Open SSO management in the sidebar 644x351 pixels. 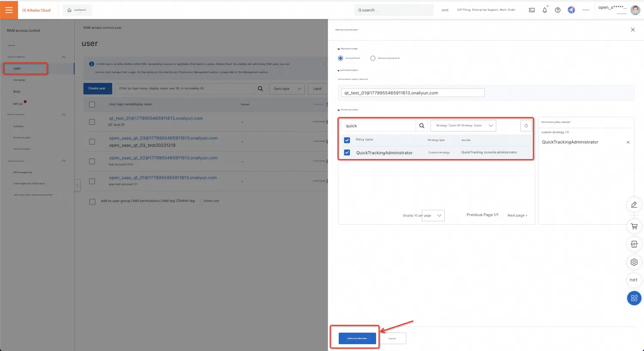pos(23,172)
